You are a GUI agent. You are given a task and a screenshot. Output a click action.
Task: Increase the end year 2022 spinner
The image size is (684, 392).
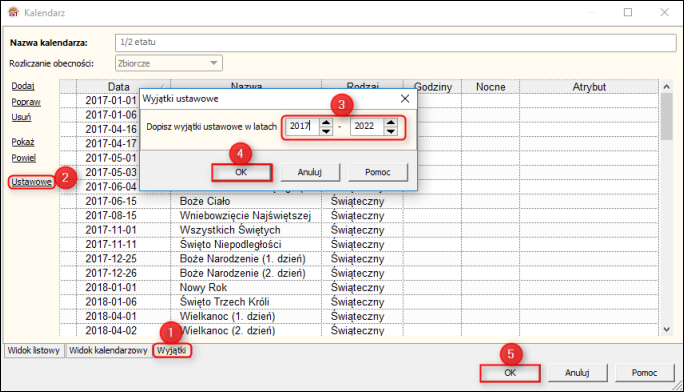(x=390, y=123)
